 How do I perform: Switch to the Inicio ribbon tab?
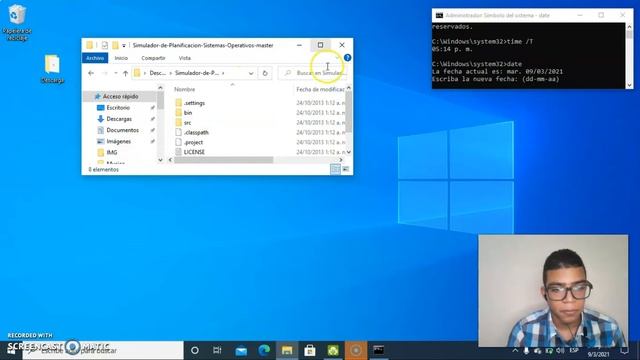121,58
